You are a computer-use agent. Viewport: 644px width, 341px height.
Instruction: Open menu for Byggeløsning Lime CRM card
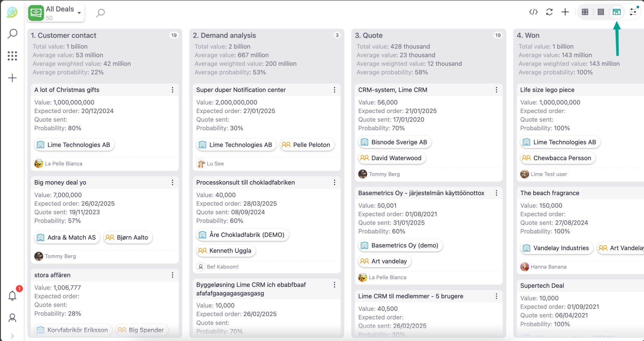pos(335,285)
